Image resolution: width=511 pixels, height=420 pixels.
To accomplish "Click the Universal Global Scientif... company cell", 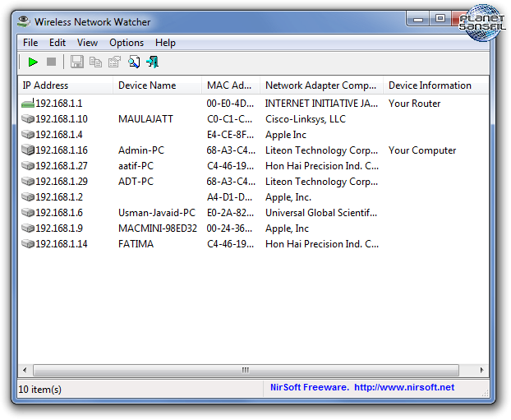I will [321, 213].
